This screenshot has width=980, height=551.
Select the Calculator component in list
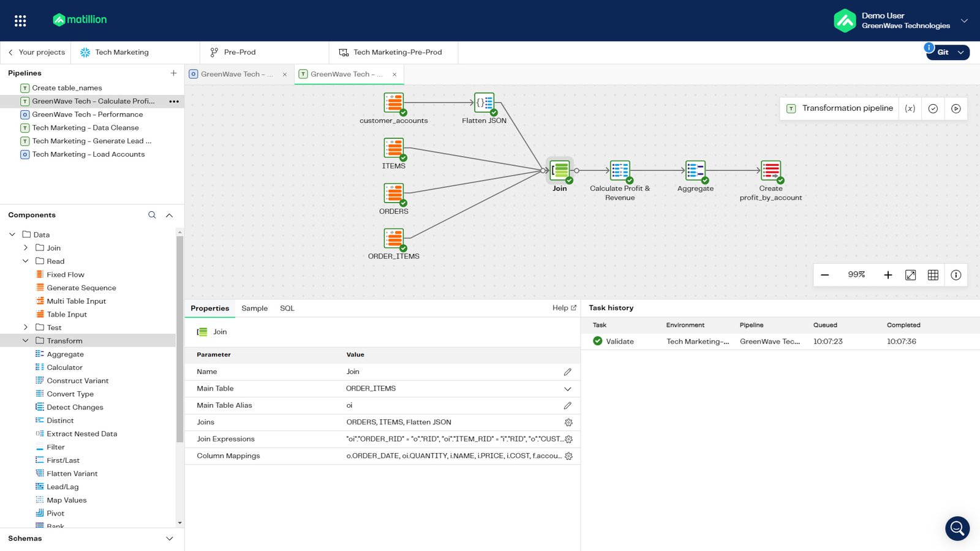coord(64,367)
